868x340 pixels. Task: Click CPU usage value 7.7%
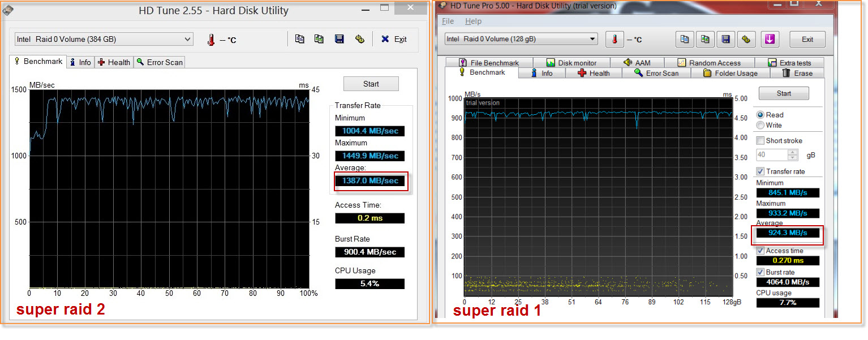(787, 303)
